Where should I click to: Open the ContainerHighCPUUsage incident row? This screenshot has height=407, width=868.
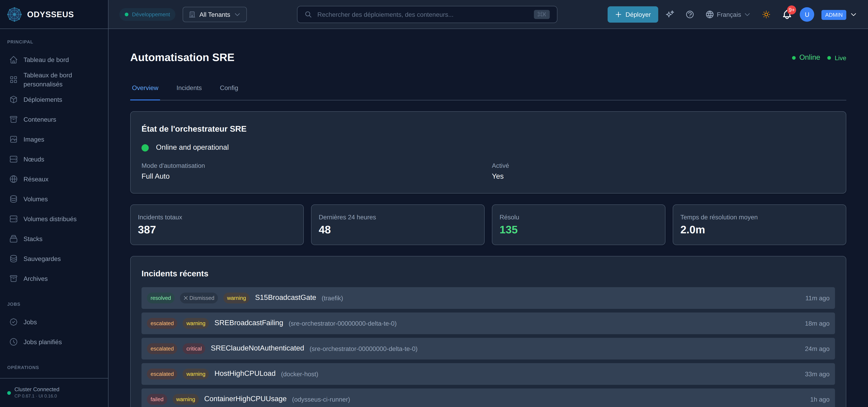488,398
